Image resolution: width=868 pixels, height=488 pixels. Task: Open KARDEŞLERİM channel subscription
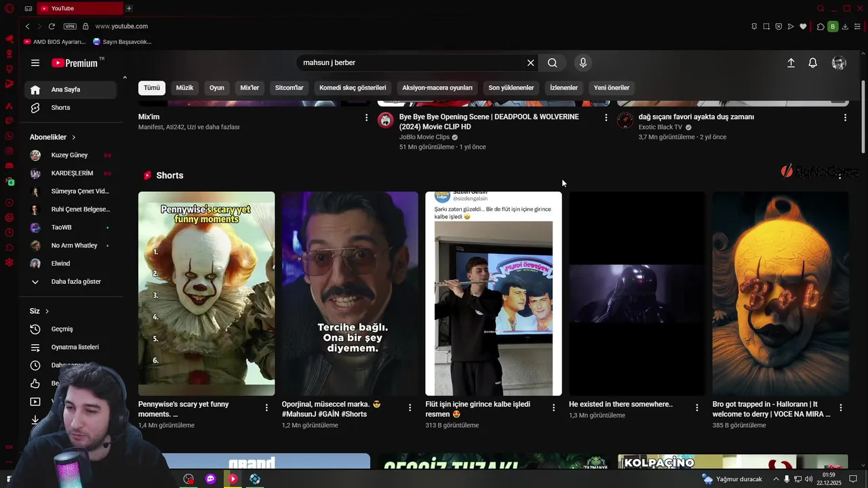coord(72,174)
